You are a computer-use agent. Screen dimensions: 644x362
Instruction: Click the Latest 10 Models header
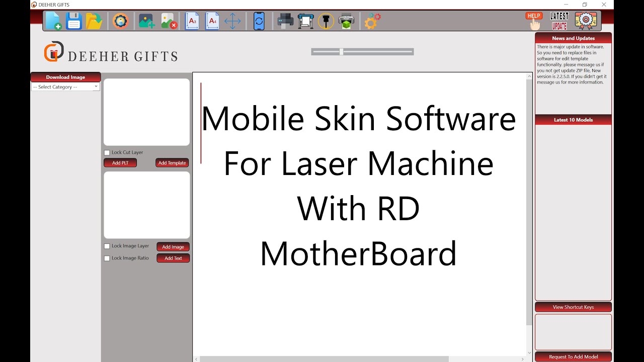[573, 120]
